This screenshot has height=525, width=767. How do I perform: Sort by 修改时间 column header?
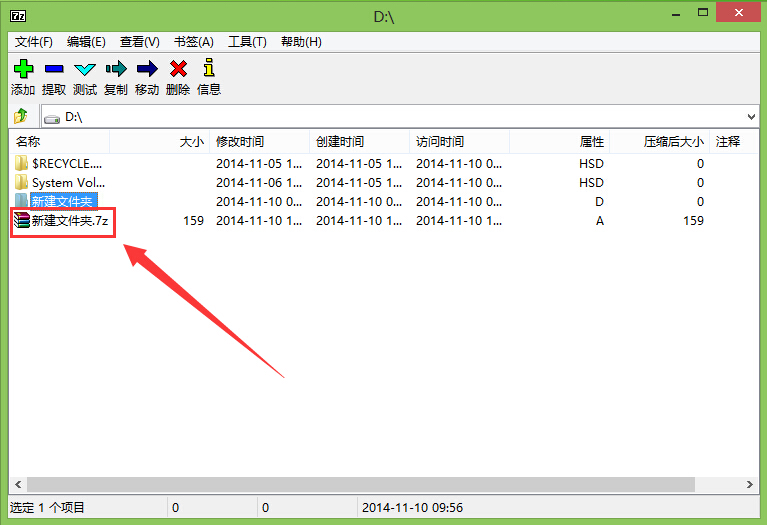[x=259, y=141]
